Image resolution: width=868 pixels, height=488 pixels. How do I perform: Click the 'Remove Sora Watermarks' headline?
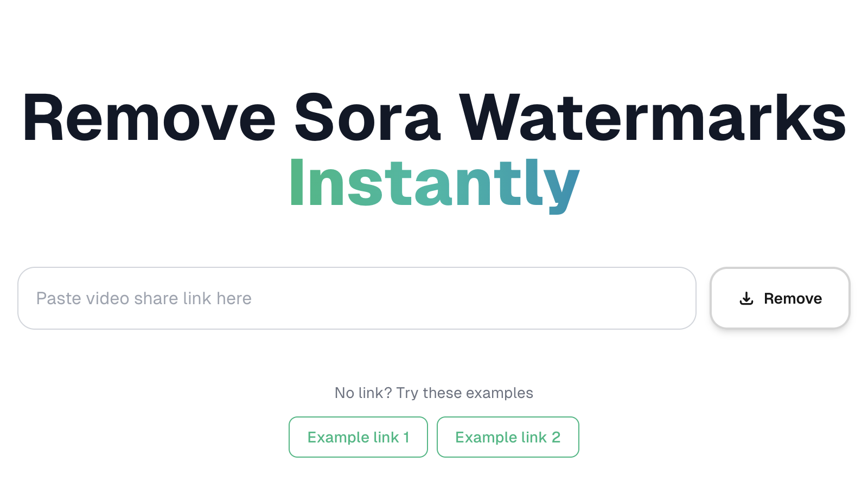[434, 117]
